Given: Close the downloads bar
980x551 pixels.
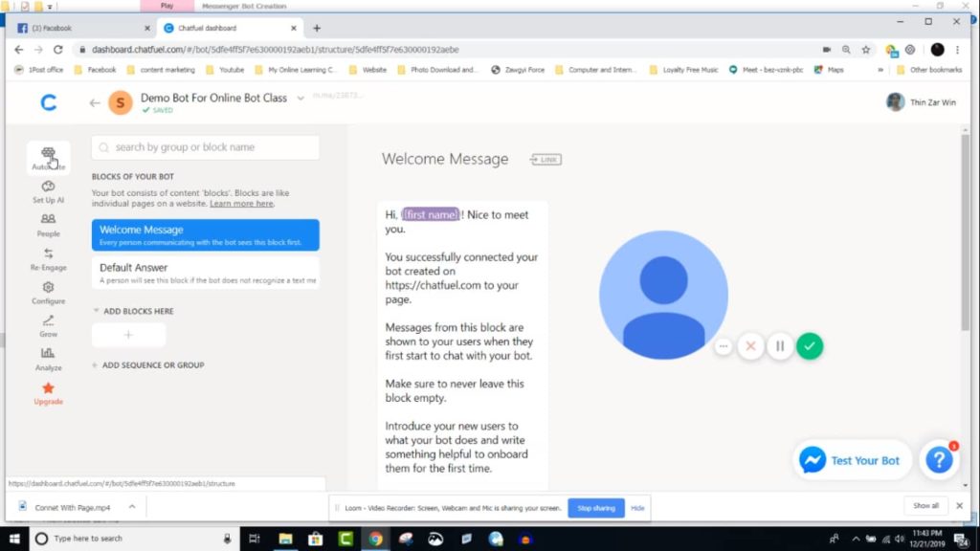Looking at the screenshot, I should click(x=959, y=506).
